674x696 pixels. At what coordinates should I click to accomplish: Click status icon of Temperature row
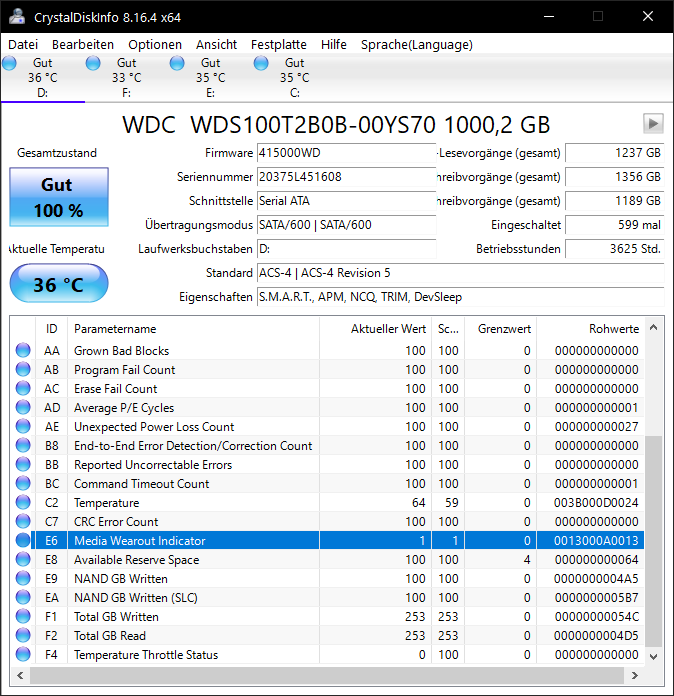pyautogui.click(x=23, y=502)
